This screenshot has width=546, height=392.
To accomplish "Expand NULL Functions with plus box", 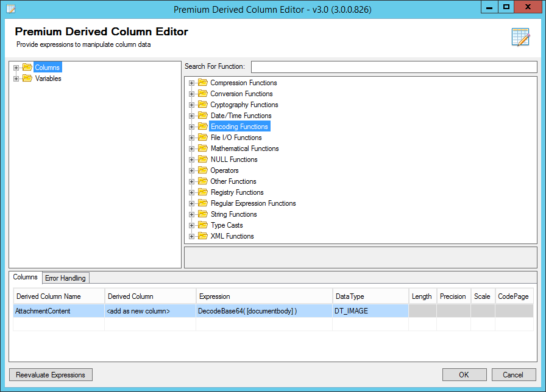I will pos(191,159).
